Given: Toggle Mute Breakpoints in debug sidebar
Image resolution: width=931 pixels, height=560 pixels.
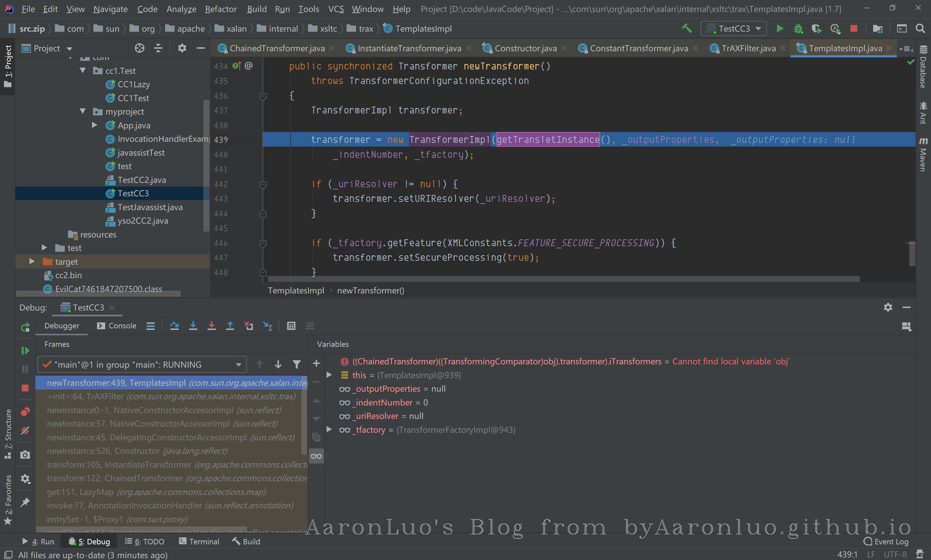Looking at the screenshot, I should 25,431.
